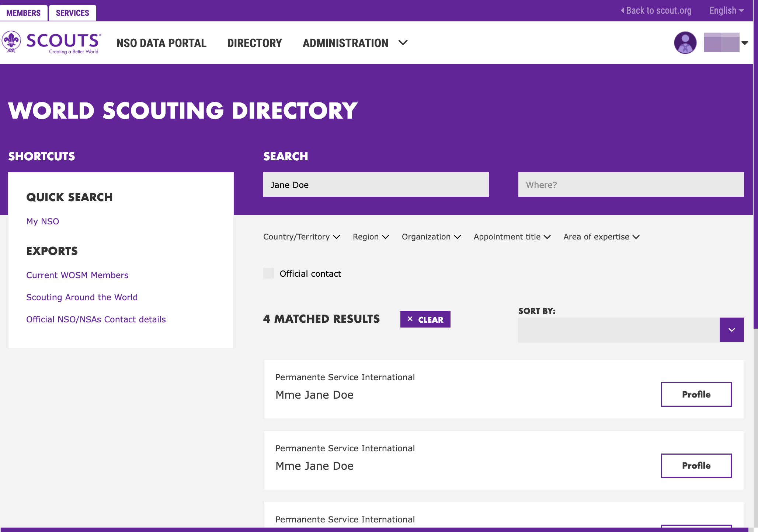The height and width of the screenshot is (532, 758).
Task: Switch to the Services tab
Action: [x=73, y=13]
